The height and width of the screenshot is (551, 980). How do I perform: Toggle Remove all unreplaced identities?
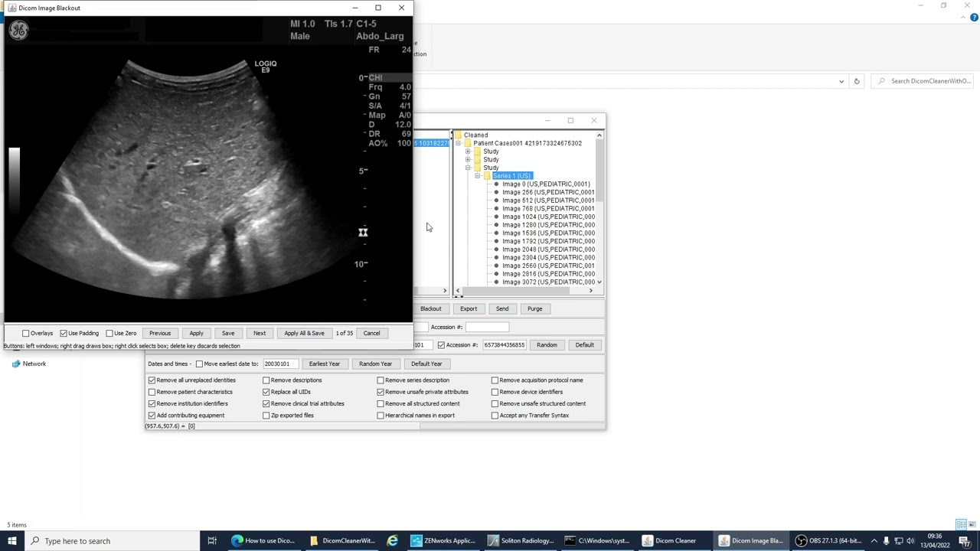[x=152, y=380]
